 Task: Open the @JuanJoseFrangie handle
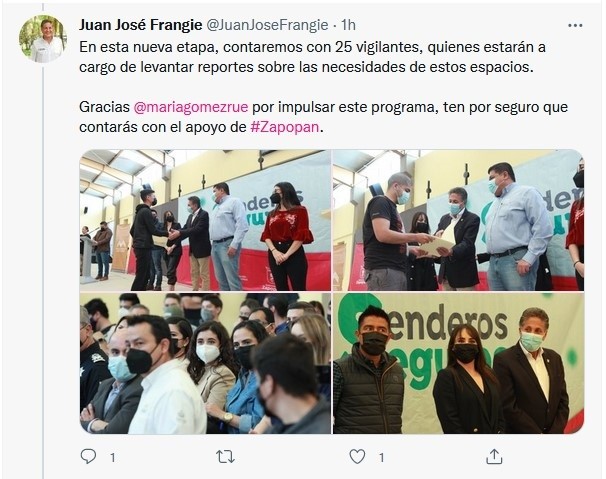point(267,25)
